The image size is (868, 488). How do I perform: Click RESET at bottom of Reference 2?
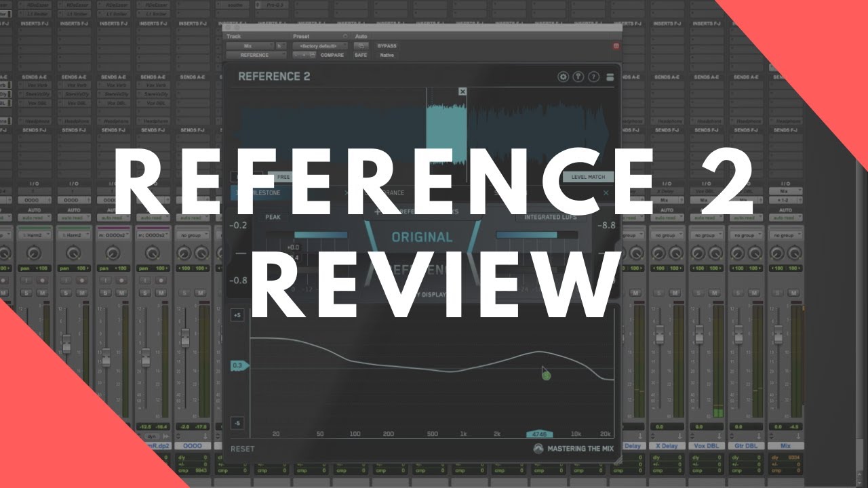243,449
